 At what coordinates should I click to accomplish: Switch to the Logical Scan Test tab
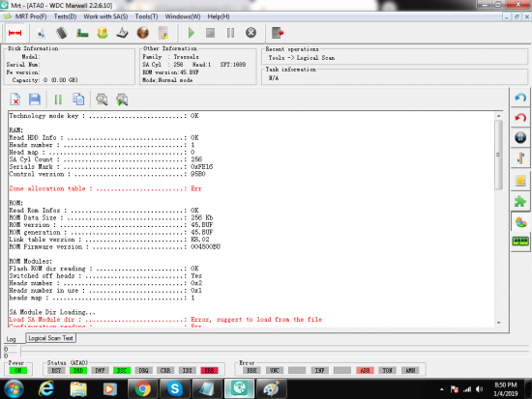point(50,338)
